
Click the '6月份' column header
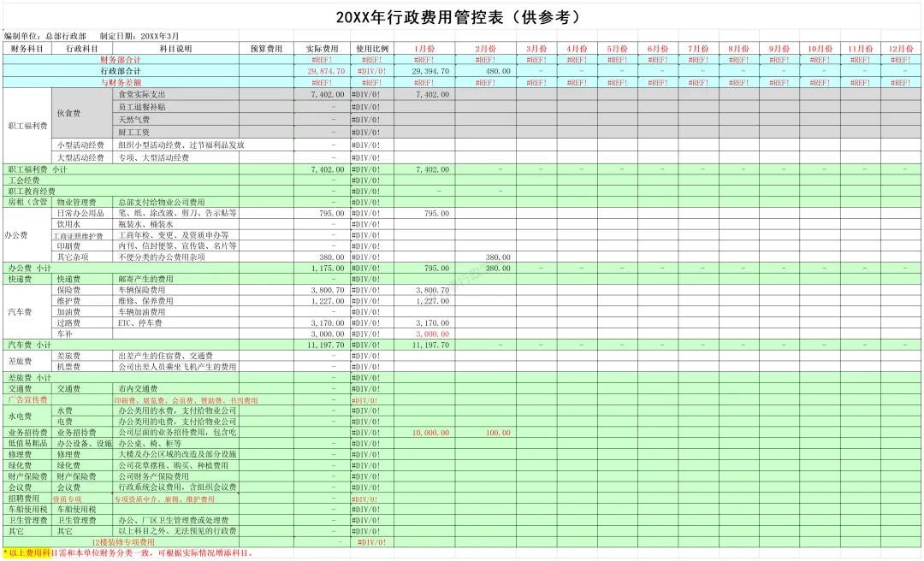[x=658, y=49]
